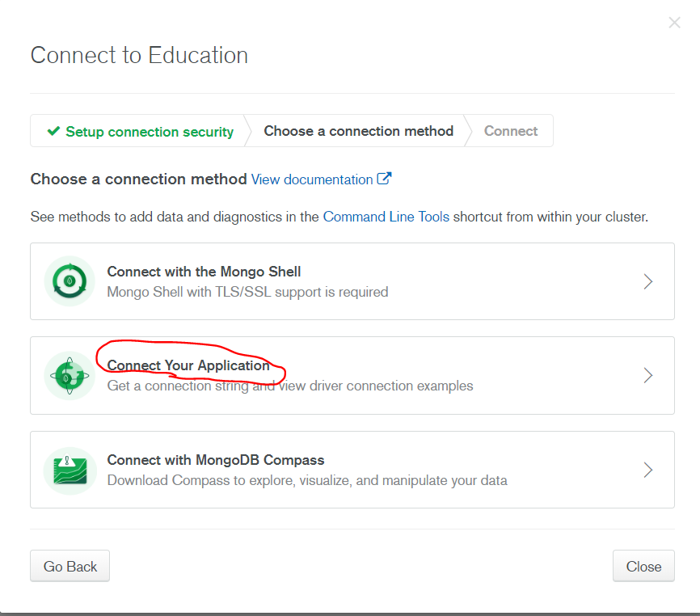The image size is (700, 616).
Task: Click 'Download Compass to explore' description text
Action: coord(307,480)
